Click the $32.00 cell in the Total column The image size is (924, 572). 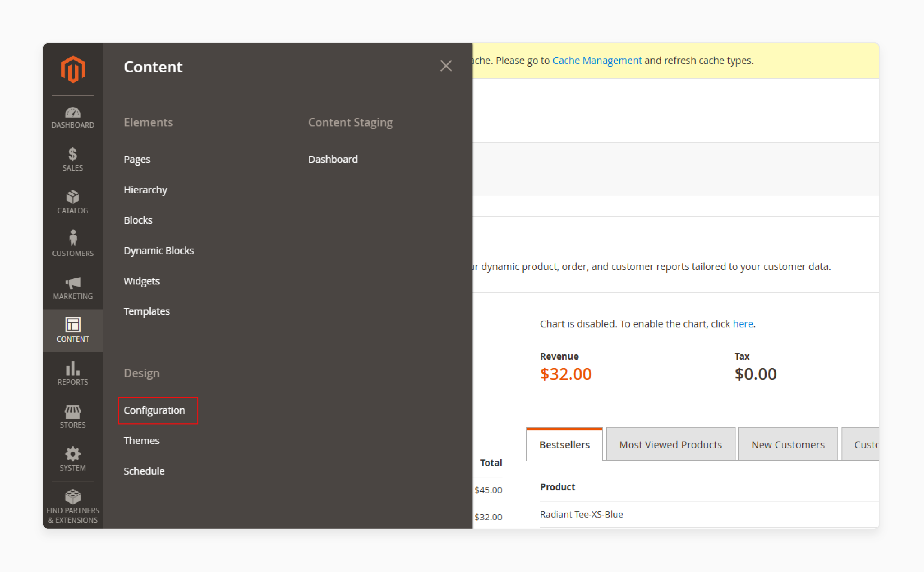click(488, 517)
